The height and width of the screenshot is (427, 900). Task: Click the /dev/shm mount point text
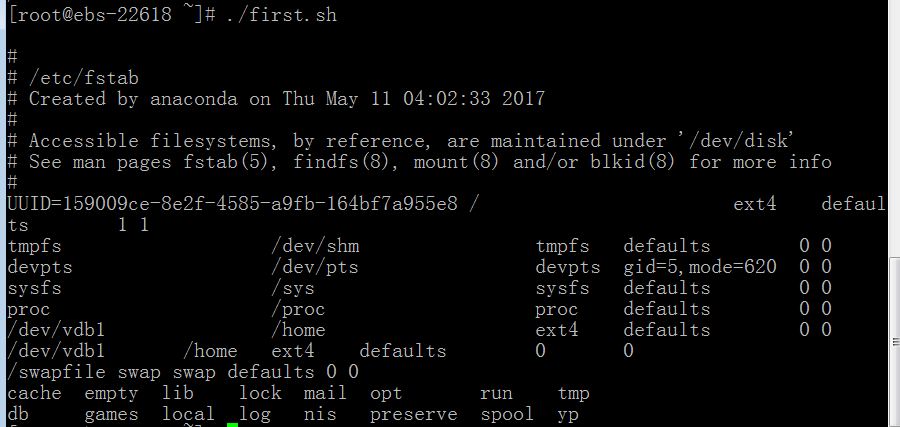tap(315, 246)
